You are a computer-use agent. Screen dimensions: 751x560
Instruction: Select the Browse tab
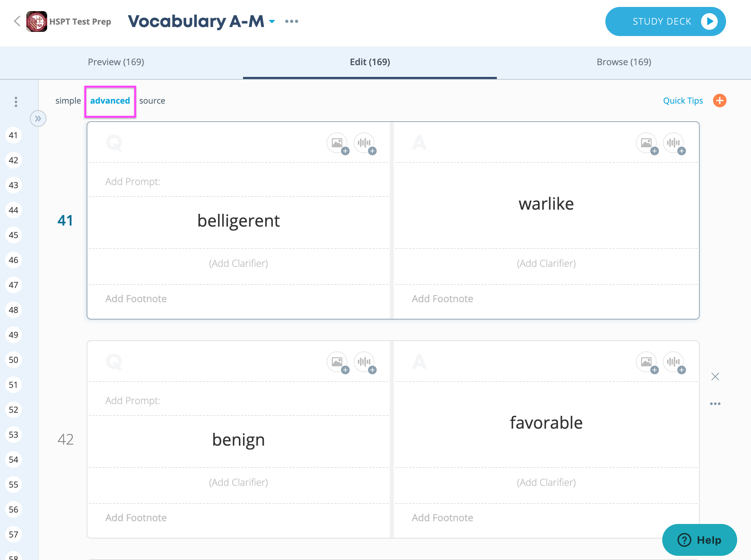pos(623,61)
